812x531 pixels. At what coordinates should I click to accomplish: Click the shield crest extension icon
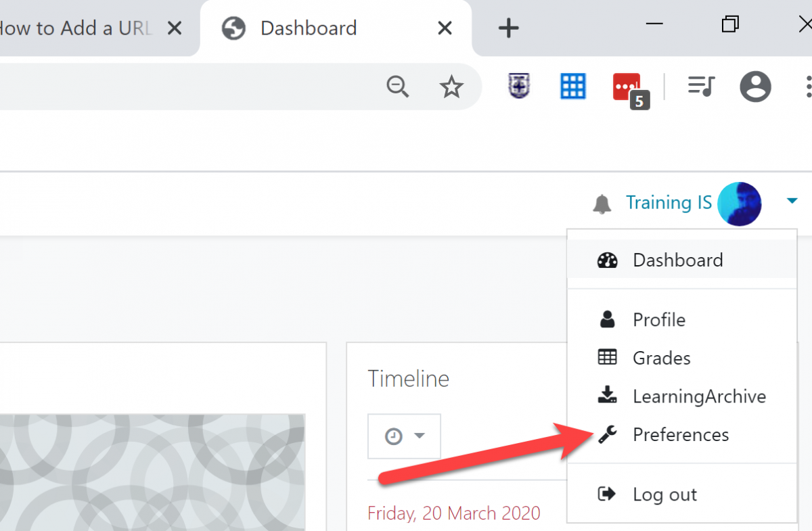point(519,86)
